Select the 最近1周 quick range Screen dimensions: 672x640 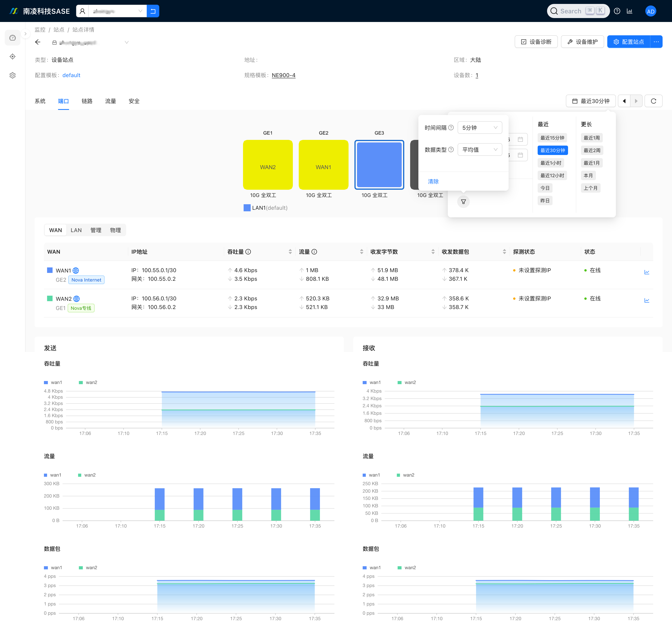(x=592, y=138)
